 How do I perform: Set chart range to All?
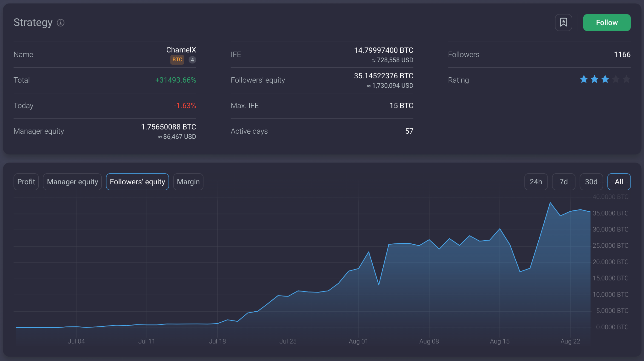click(x=619, y=182)
